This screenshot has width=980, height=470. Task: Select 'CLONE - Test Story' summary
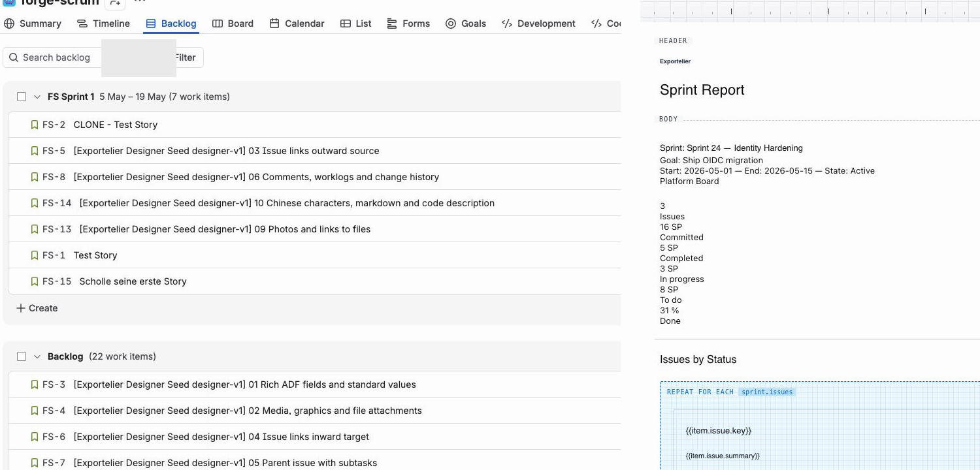coord(116,125)
